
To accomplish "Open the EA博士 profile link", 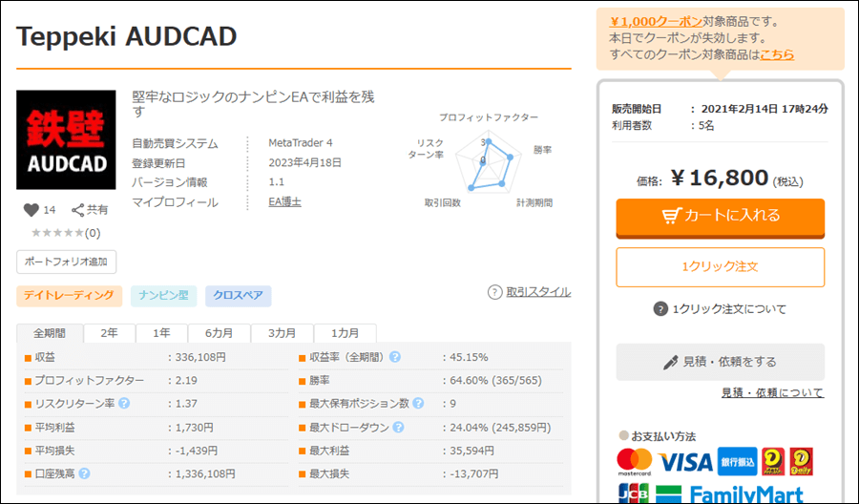I will (286, 202).
